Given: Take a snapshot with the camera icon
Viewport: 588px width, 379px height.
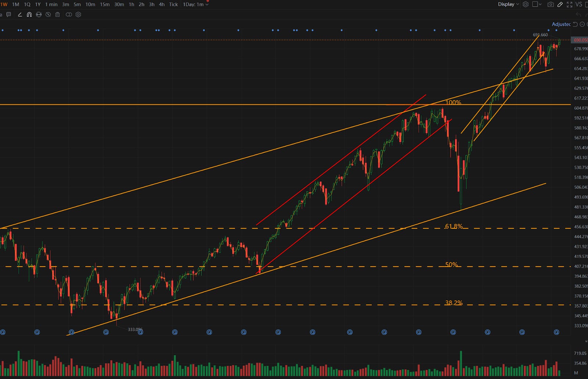Looking at the screenshot, I should click(551, 4).
